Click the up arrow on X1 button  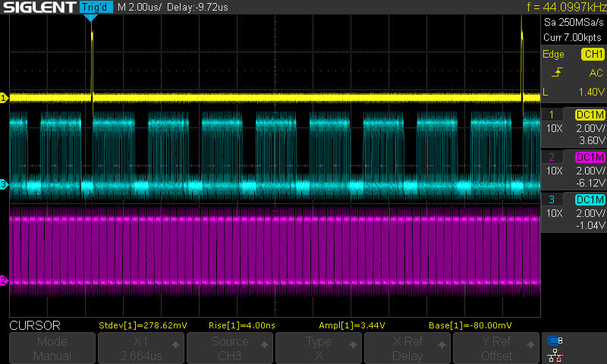(175, 344)
